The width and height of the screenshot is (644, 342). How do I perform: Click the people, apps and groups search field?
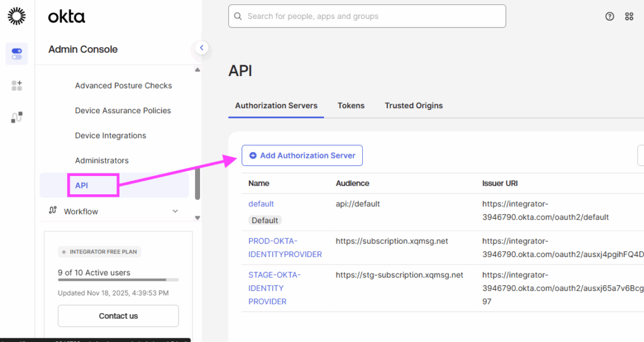tap(371, 16)
